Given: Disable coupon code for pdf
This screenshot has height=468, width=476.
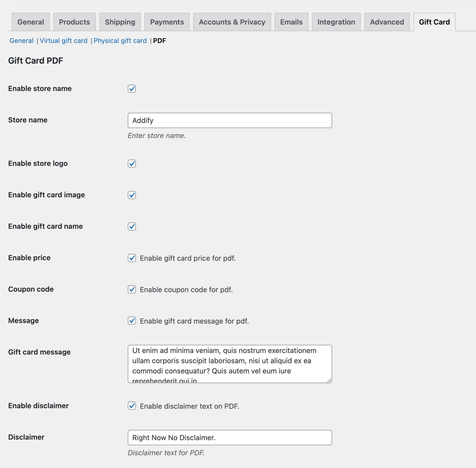Looking at the screenshot, I should click(x=132, y=290).
